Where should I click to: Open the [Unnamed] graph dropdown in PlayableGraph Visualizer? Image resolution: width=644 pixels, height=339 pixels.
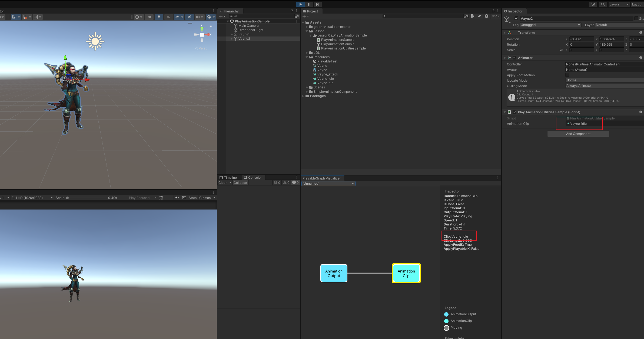(x=328, y=184)
